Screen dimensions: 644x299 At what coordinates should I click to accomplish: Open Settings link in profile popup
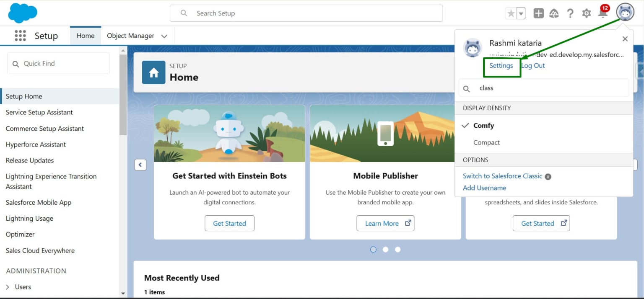click(x=501, y=66)
